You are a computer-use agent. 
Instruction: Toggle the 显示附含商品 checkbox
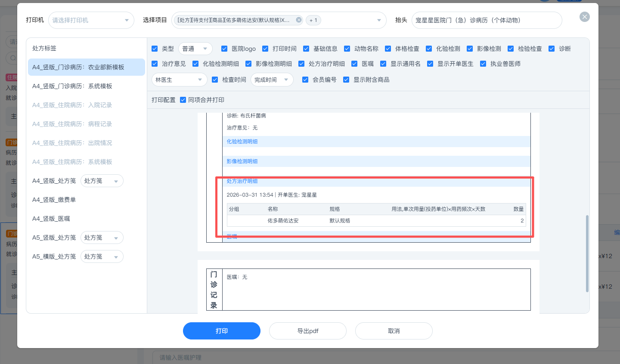[x=346, y=80]
